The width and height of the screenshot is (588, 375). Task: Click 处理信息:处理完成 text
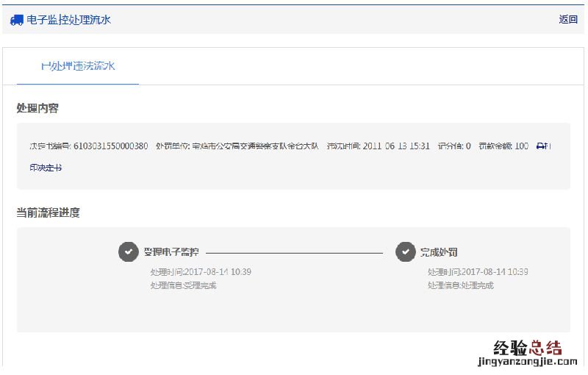tap(461, 285)
